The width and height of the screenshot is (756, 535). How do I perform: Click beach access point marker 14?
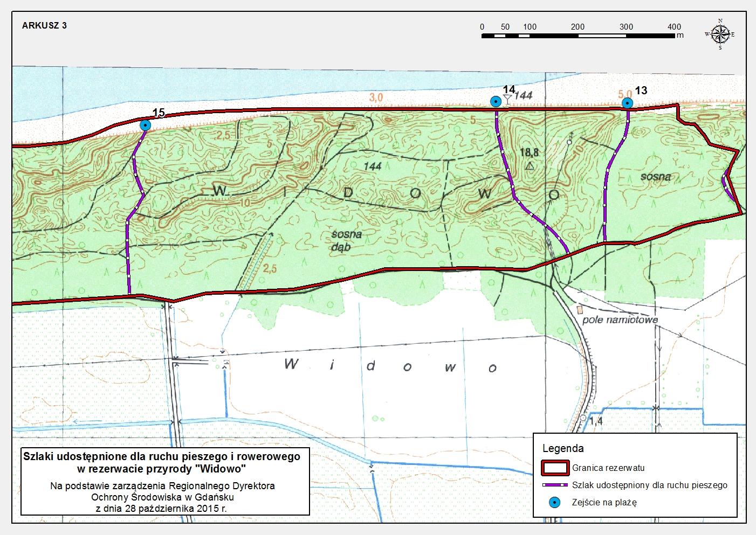click(x=495, y=101)
